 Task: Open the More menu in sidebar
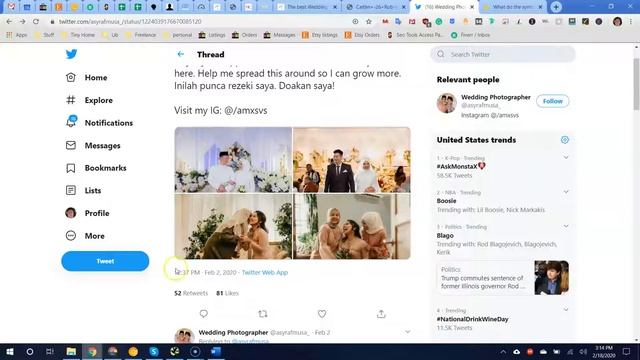(x=85, y=236)
